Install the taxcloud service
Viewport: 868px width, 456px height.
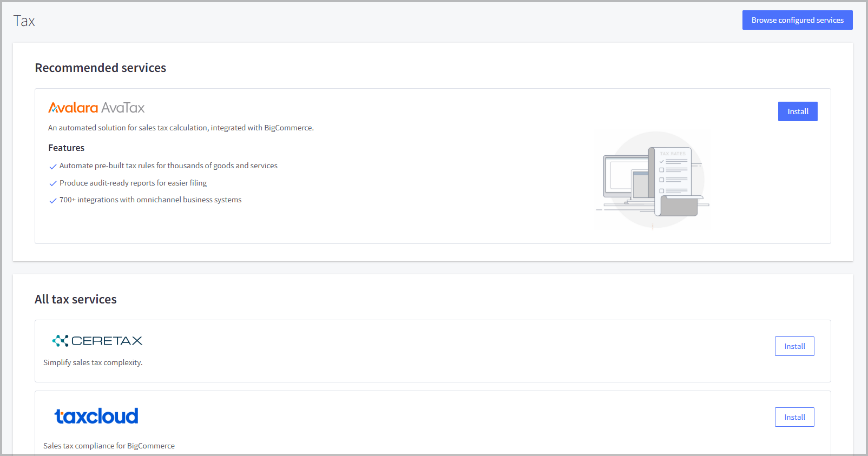click(x=794, y=417)
